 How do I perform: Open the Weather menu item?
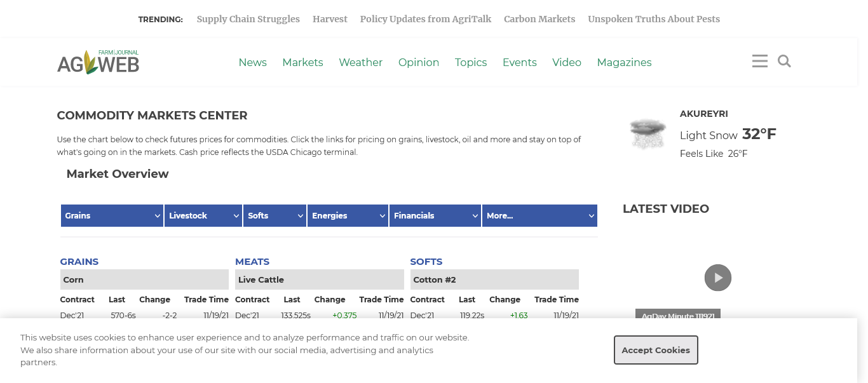360,62
